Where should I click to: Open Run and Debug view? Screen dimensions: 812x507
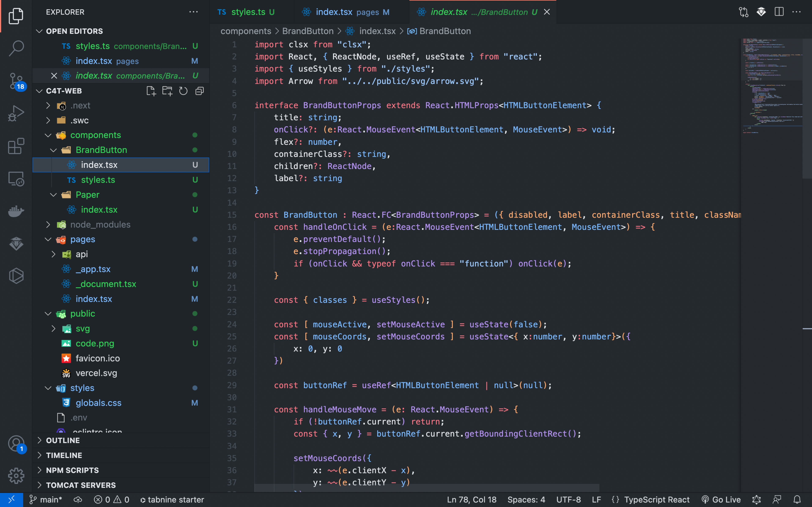(16, 113)
